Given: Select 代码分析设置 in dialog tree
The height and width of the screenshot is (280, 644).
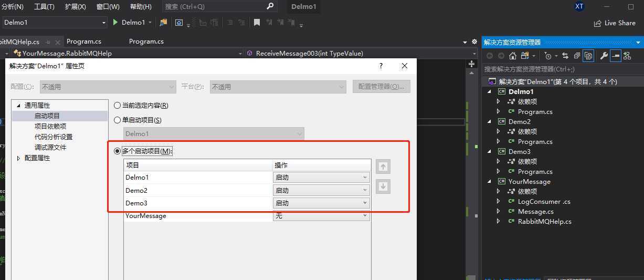Looking at the screenshot, I should click(x=54, y=137).
